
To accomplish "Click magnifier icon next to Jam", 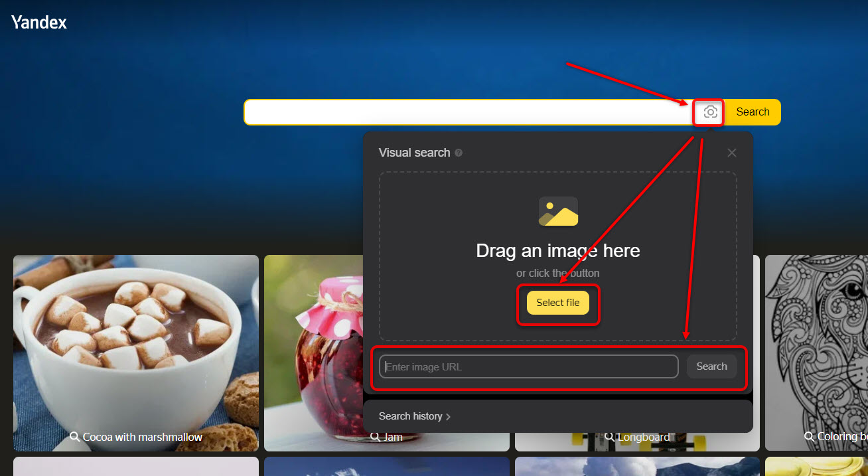I will click(x=376, y=437).
